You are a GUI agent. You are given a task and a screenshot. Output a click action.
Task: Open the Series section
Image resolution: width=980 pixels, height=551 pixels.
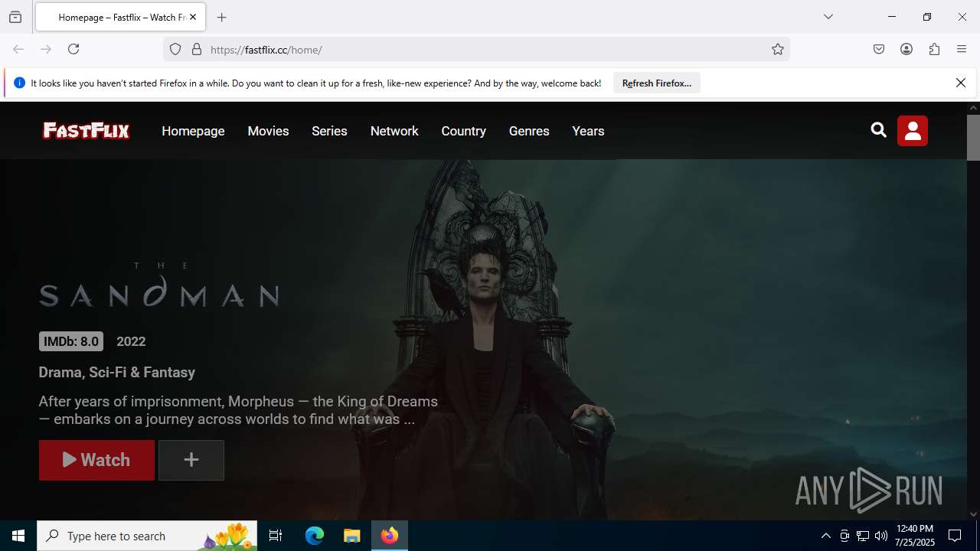coord(329,131)
